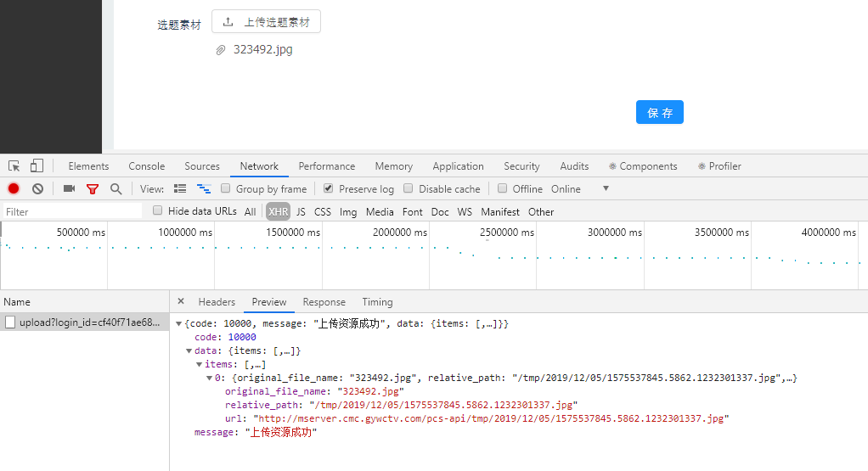Collapse the items array node

(x=199, y=364)
